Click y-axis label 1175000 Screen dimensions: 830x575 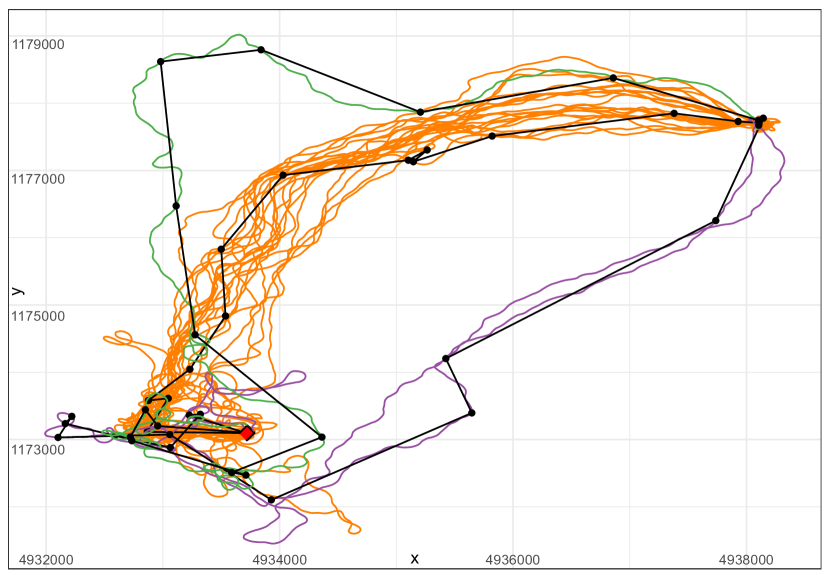38,316
